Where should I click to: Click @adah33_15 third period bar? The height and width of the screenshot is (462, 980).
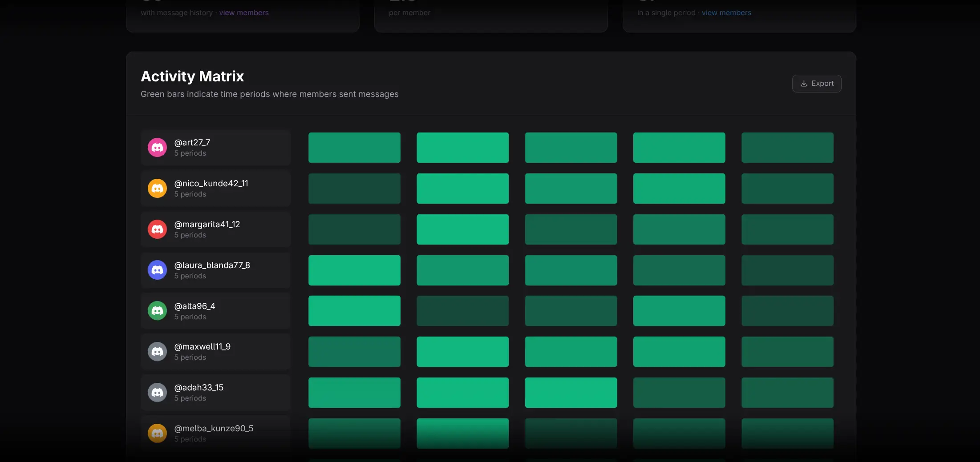tap(571, 393)
